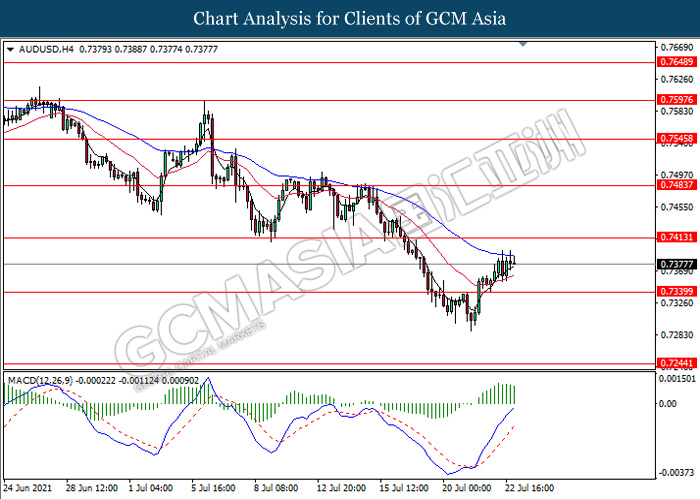Click the chart title mentioning GCM Asia
This screenshot has height=500, width=700.
pos(350,18)
